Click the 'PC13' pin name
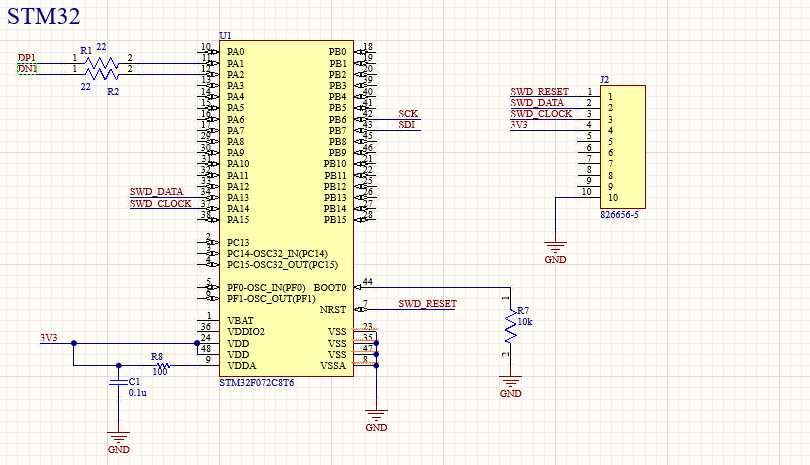 pyautogui.click(x=238, y=242)
